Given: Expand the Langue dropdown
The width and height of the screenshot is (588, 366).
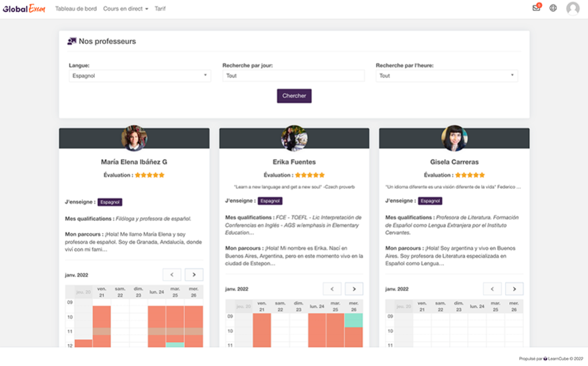Looking at the screenshot, I should pyautogui.click(x=140, y=76).
